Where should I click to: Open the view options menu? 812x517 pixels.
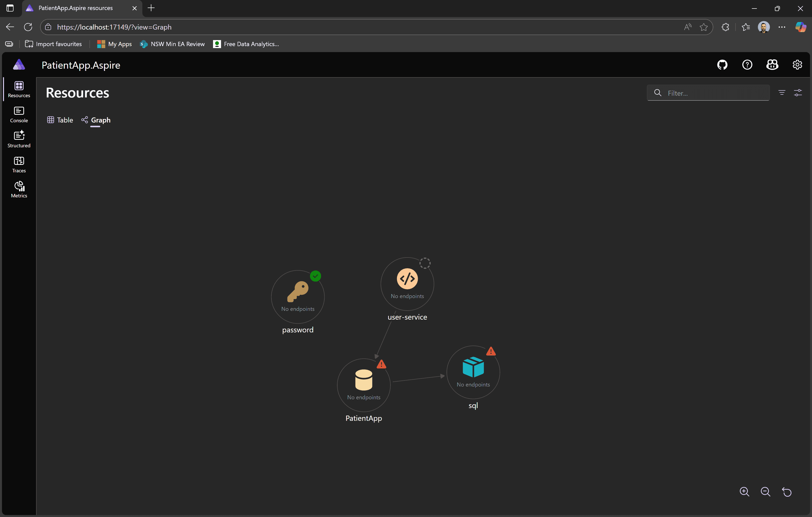[x=798, y=93]
